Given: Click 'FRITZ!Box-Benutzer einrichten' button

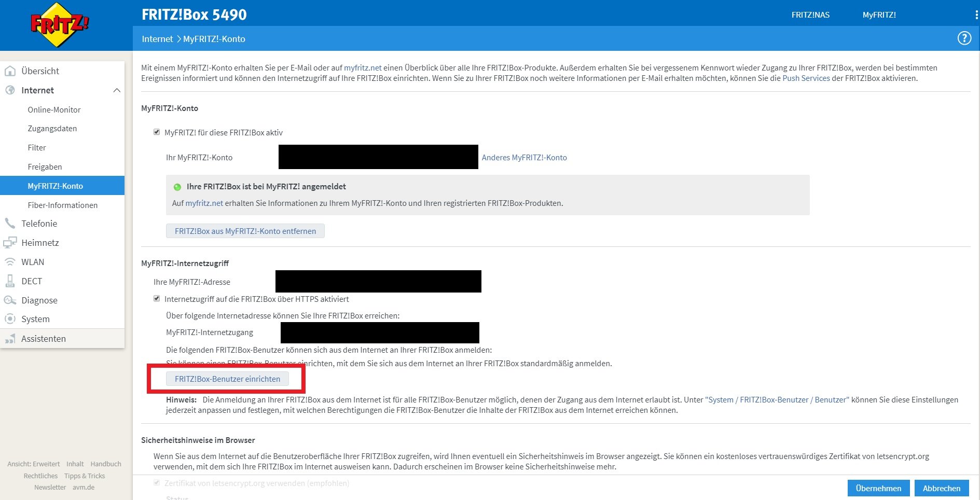Looking at the screenshot, I should [x=228, y=379].
